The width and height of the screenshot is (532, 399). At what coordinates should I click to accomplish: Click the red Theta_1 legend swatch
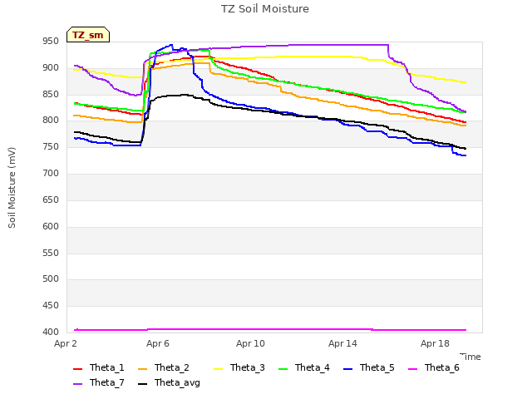point(77,369)
